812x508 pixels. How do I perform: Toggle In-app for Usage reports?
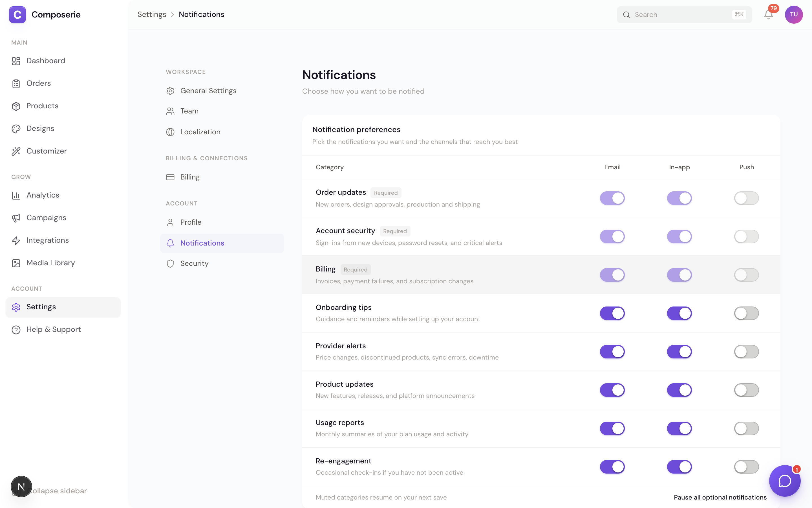(x=679, y=428)
